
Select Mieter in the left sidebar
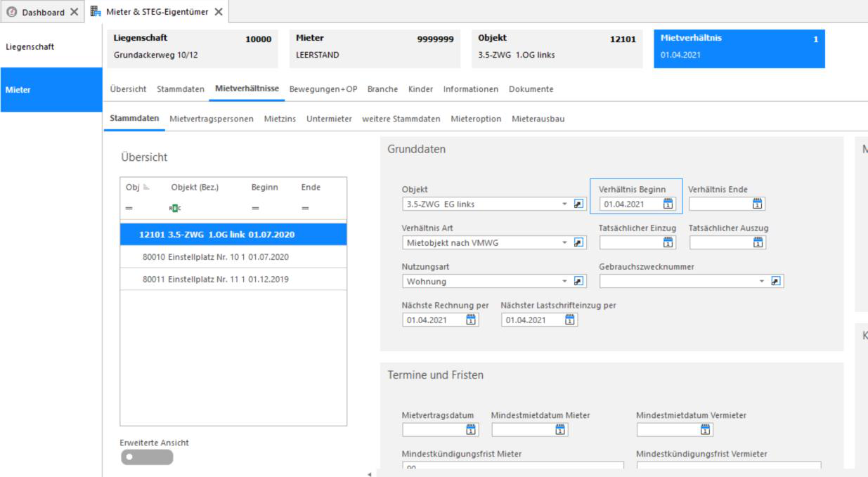coord(51,90)
